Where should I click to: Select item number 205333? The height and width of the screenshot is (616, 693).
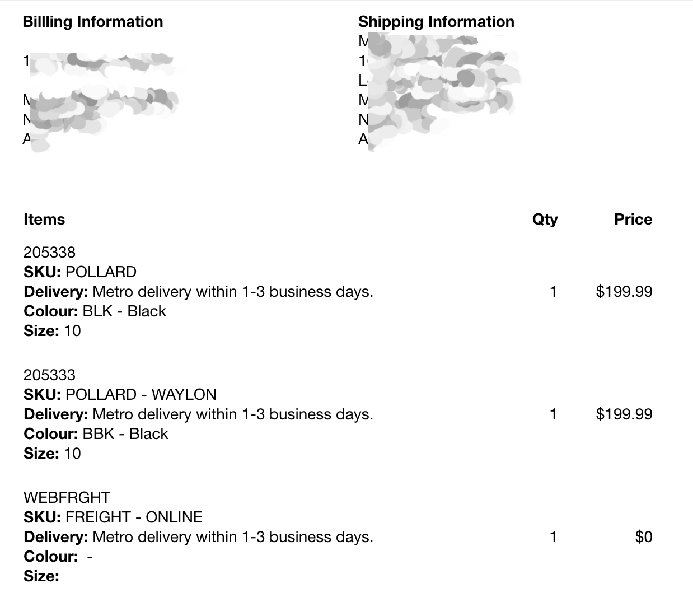49,375
